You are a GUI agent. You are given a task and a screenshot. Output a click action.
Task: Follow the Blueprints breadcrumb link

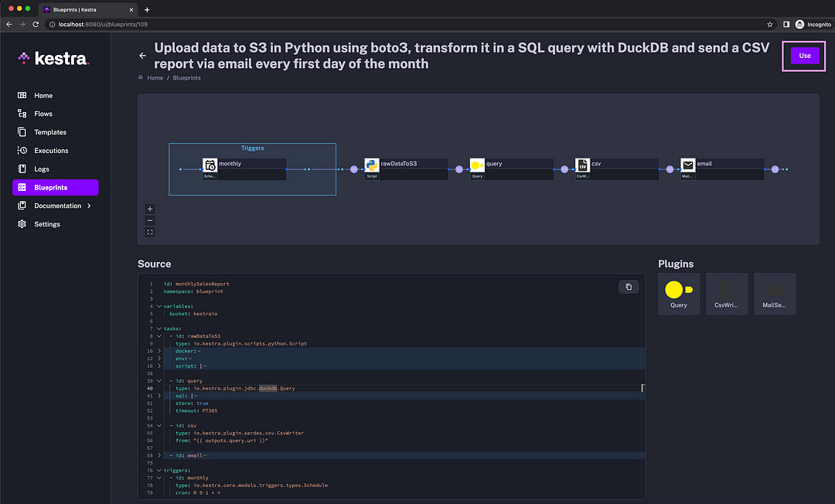(186, 78)
